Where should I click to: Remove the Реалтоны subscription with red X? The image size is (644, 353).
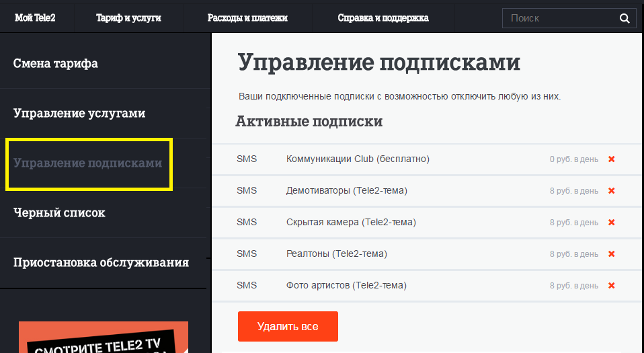(x=611, y=254)
